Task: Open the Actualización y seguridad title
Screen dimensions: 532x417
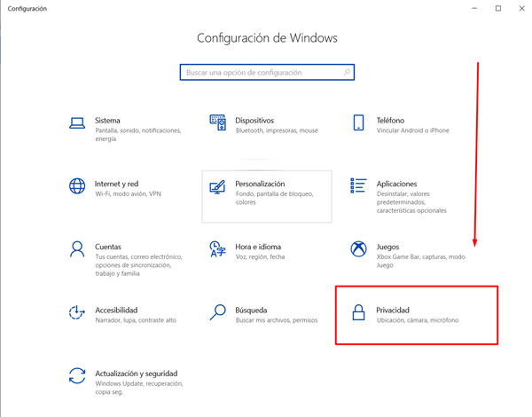Action: click(x=136, y=374)
